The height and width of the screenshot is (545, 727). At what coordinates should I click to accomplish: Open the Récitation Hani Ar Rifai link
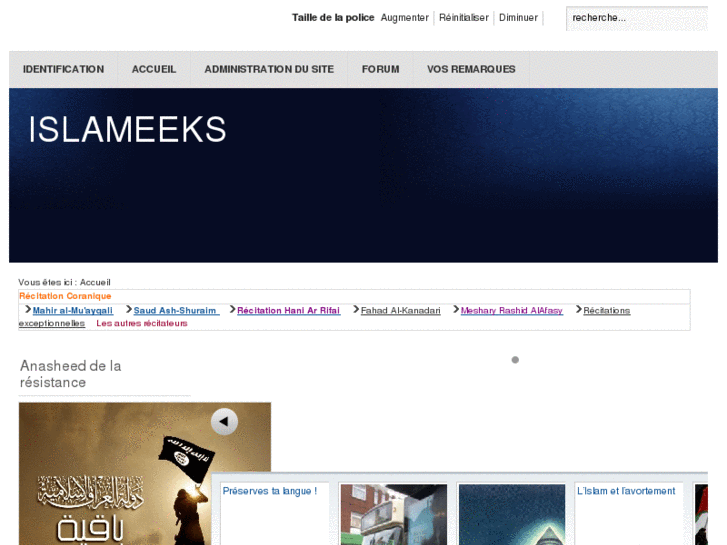[288, 311]
